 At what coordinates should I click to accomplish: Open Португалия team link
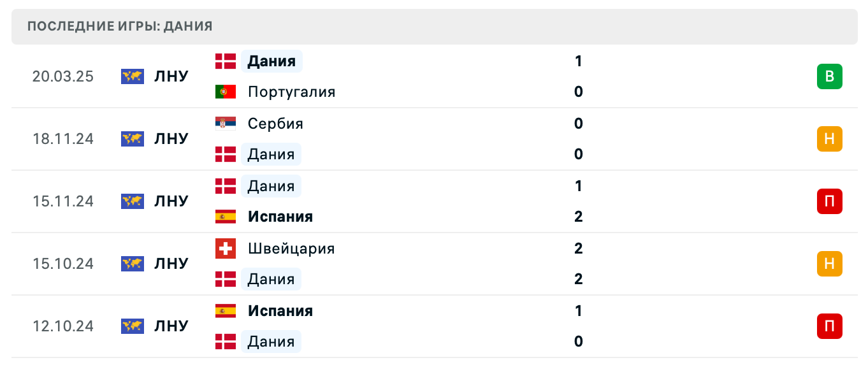pyautogui.click(x=291, y=92)
